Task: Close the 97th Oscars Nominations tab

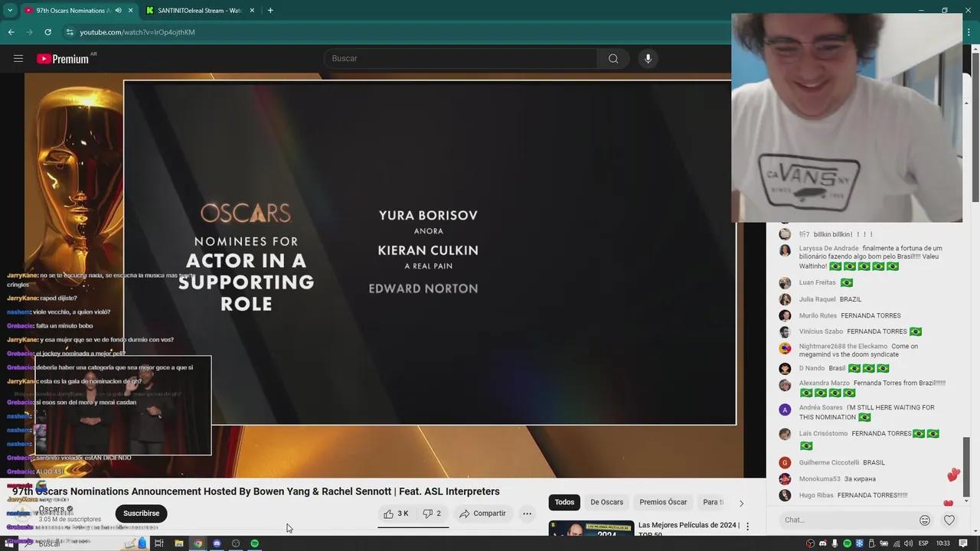Action: [131, 11]
